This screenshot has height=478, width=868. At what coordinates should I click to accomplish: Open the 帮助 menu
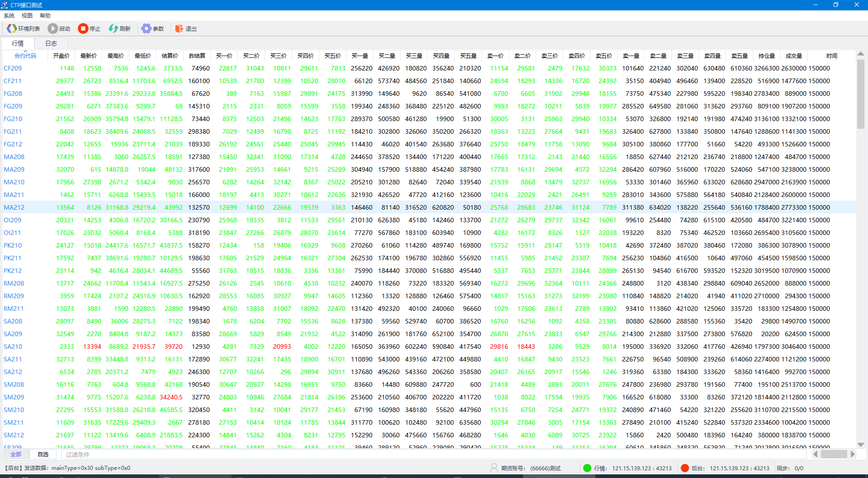(45, 16)
